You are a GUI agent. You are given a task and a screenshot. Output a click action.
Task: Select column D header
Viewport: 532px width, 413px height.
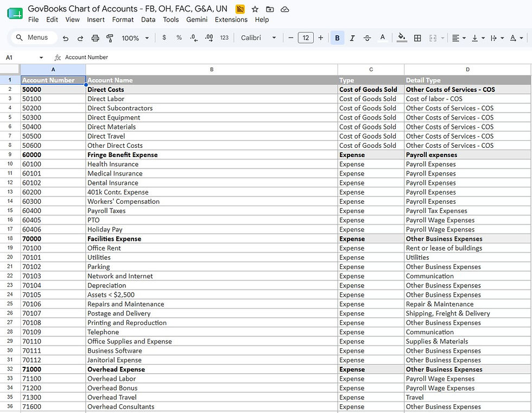pyautogui.click(x=467, y=70)
